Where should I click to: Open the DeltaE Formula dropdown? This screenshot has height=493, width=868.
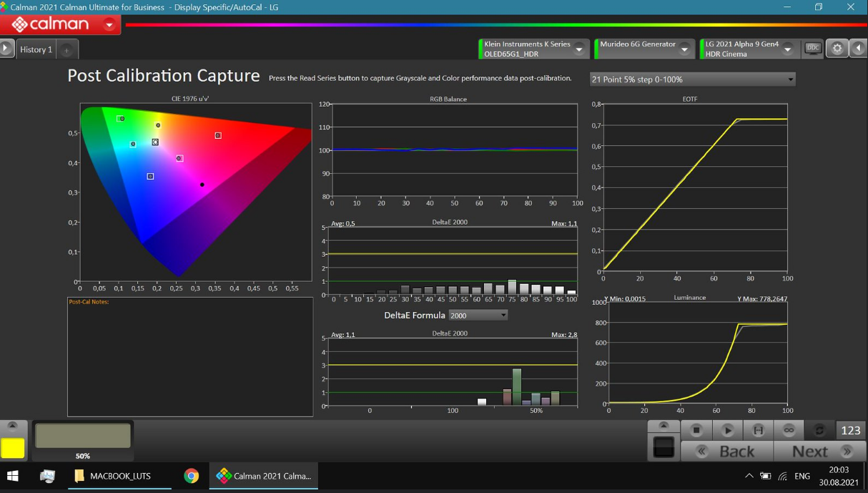478,315
